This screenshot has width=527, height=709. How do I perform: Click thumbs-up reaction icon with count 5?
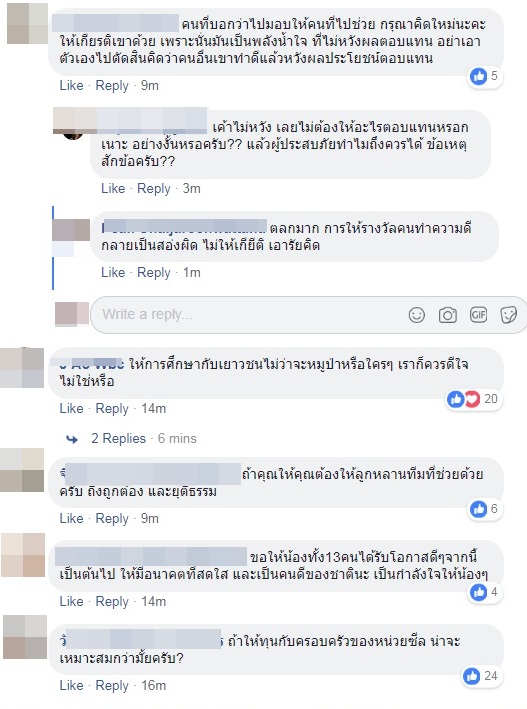pyautogui.click(x=479, y=76)
